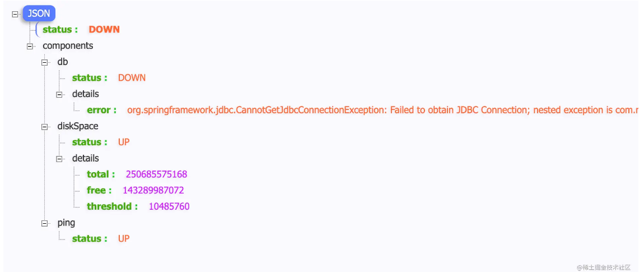Click the ping tree label

66,223
